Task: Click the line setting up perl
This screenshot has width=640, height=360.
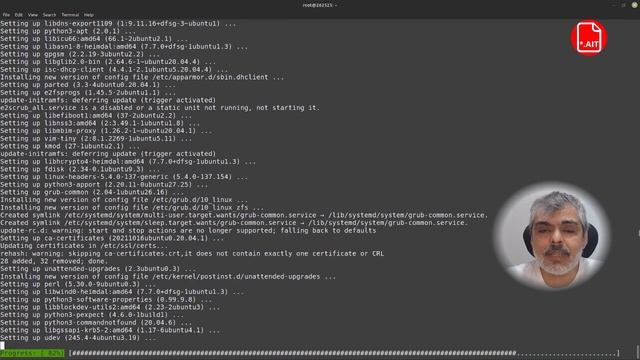Action: point(78,284)
